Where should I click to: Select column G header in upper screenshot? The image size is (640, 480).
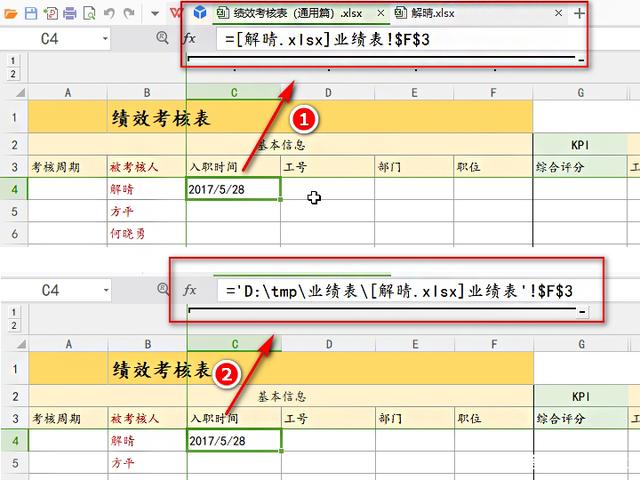(580, 93)
